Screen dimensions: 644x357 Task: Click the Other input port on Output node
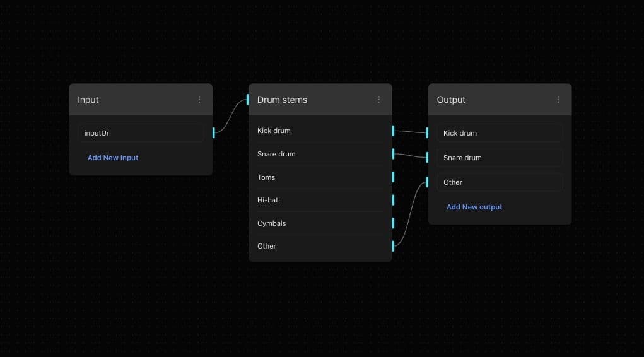point(427,182)
